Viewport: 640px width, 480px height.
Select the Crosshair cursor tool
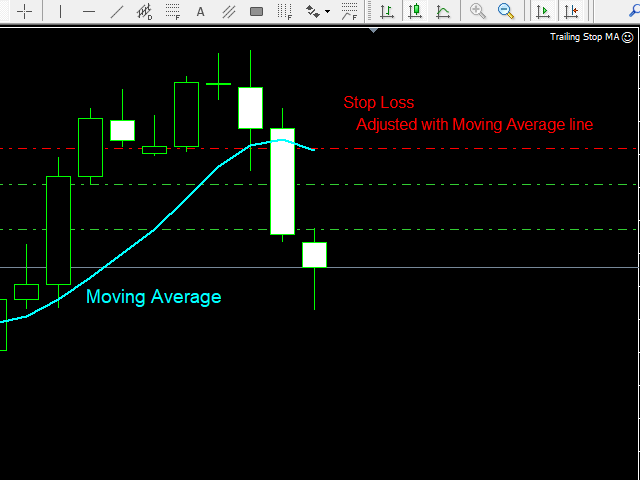pyautogui.click(x=24, y=11)
